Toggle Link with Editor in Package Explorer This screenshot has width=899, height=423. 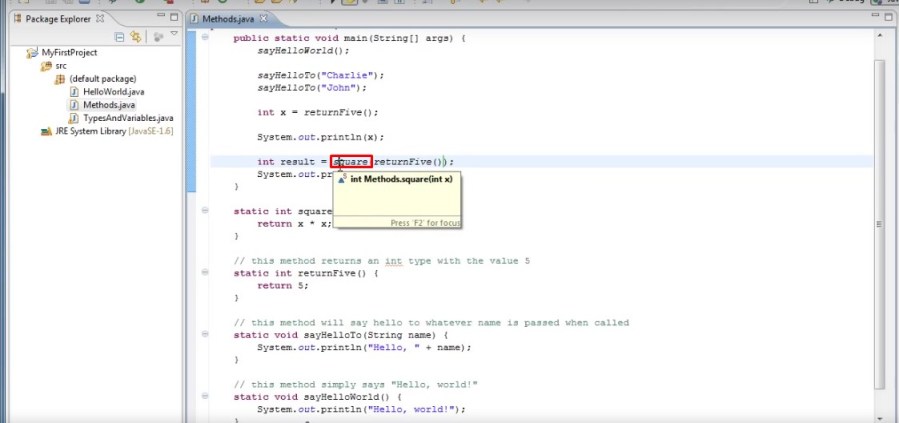tap(137, 37)
